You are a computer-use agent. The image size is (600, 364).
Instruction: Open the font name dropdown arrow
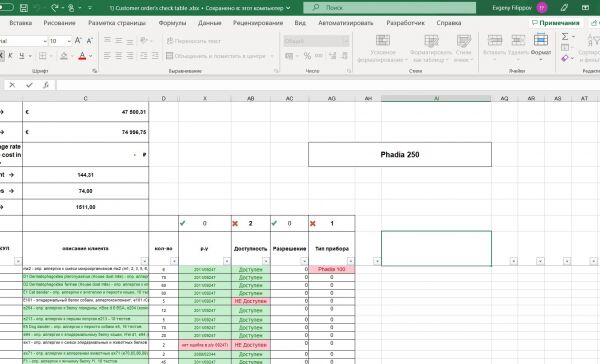(45, 41)
